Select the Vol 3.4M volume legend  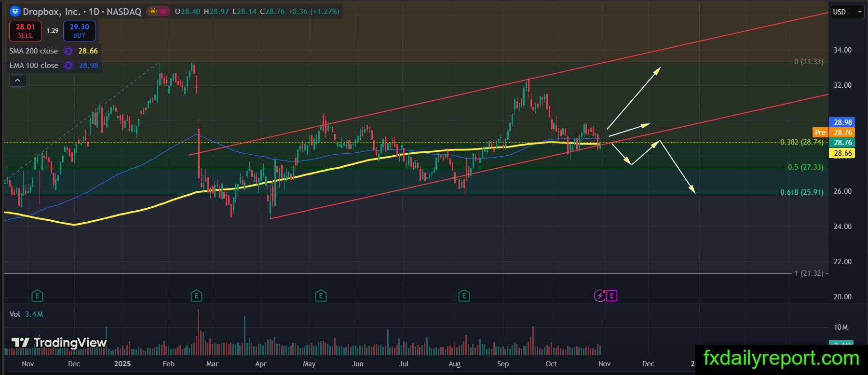coord(27,314)
